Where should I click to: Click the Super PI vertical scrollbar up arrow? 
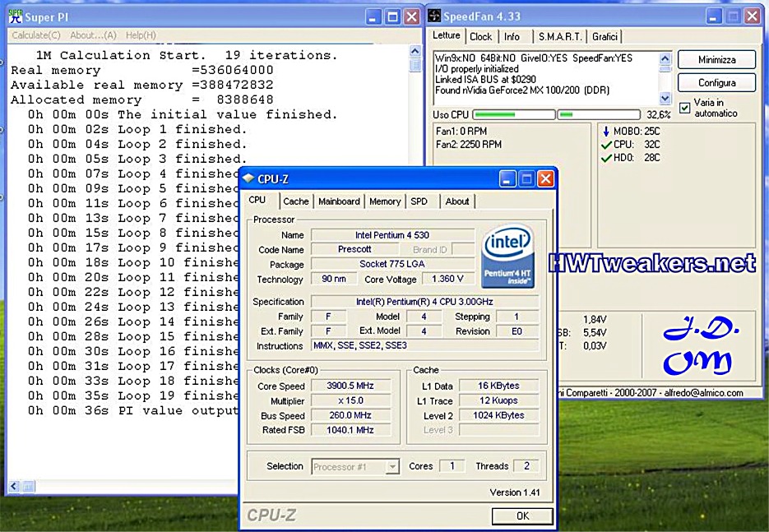415,51
